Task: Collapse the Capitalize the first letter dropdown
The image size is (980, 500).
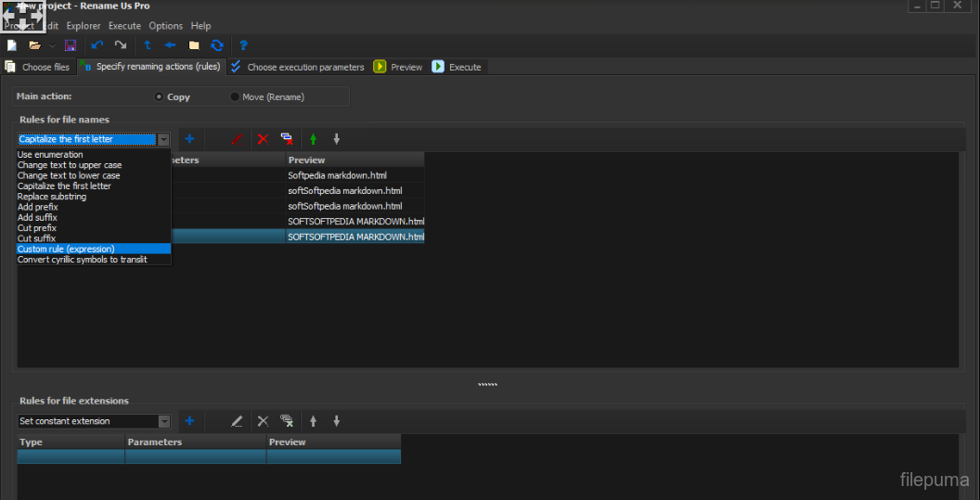Action: coord(163,139)
